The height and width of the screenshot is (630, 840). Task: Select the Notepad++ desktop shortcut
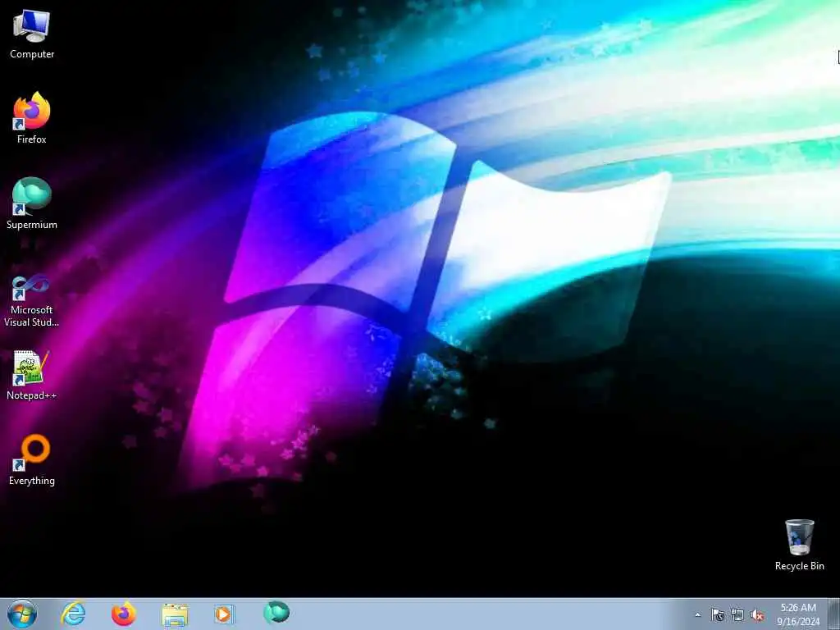32,374
